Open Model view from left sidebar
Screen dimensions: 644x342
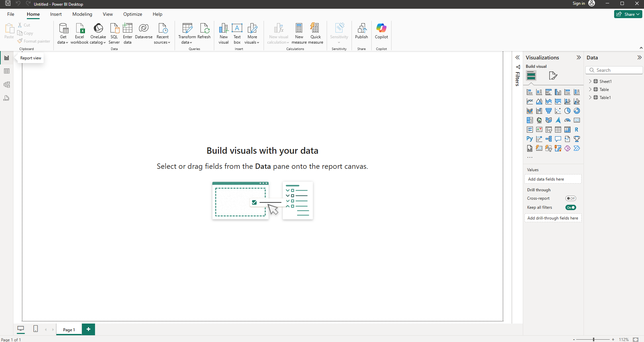[7, 85]
